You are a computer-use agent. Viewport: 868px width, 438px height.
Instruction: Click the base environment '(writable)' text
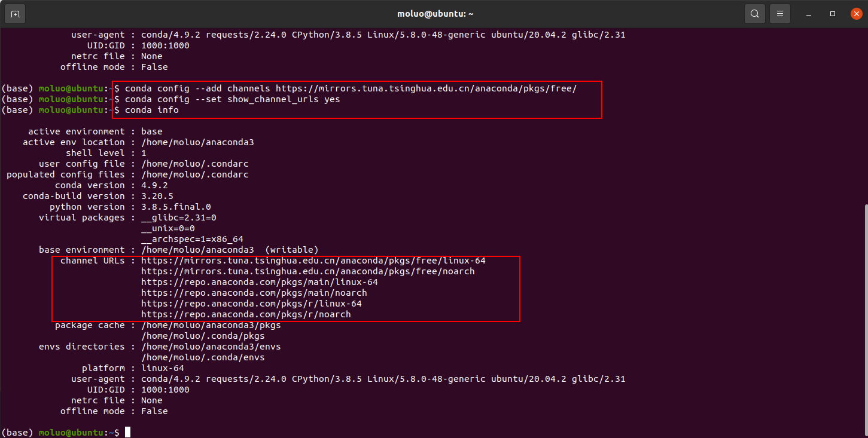(291, 250)
